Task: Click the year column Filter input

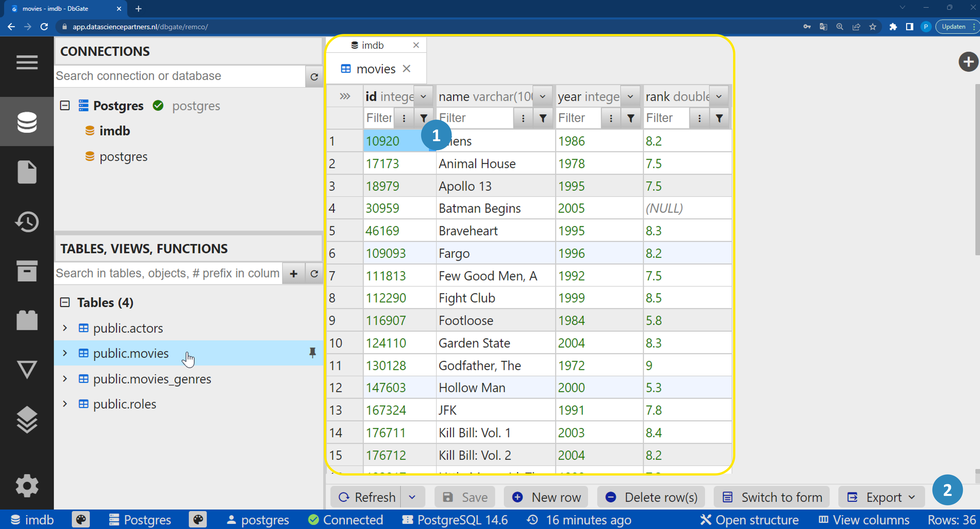Action: coord(578,118)
